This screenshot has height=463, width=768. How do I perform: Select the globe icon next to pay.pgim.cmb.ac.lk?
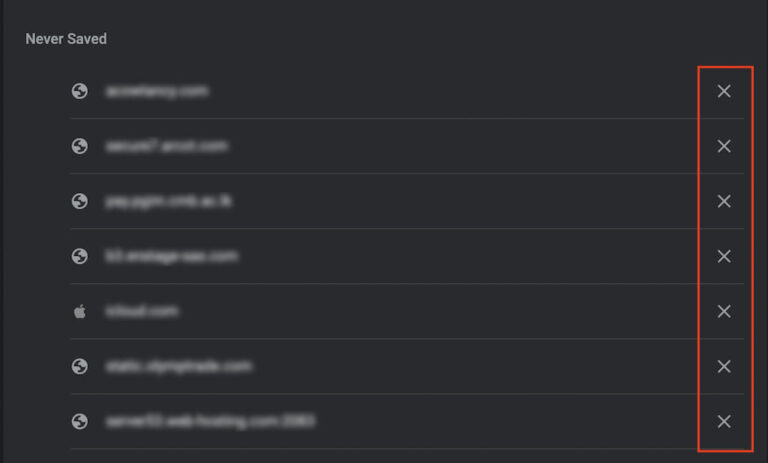80,201
